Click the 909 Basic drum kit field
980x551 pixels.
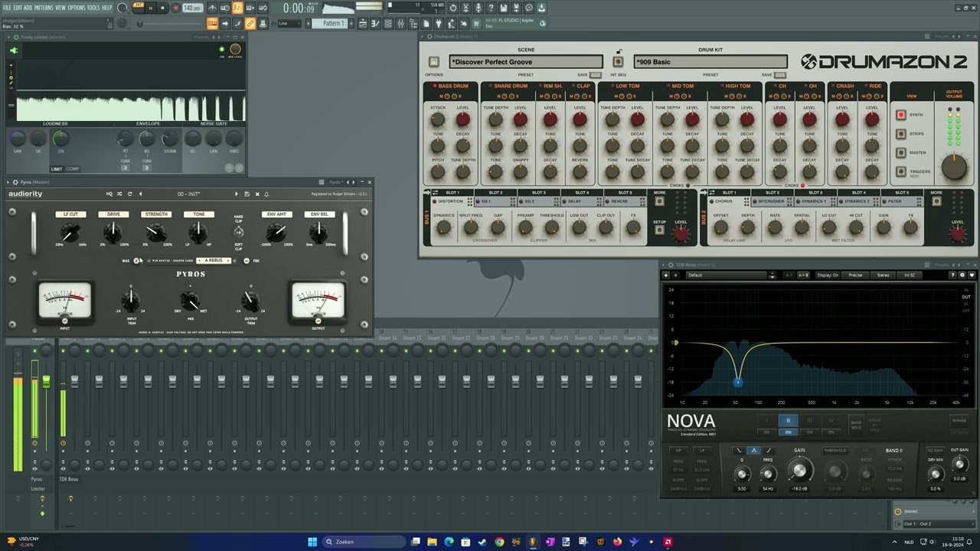point(710,62)
